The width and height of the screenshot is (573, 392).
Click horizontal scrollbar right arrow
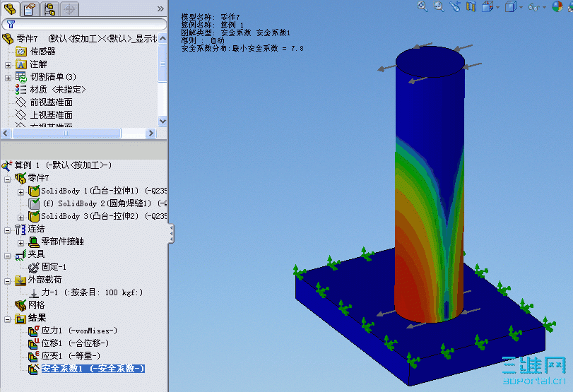point(150,133)
